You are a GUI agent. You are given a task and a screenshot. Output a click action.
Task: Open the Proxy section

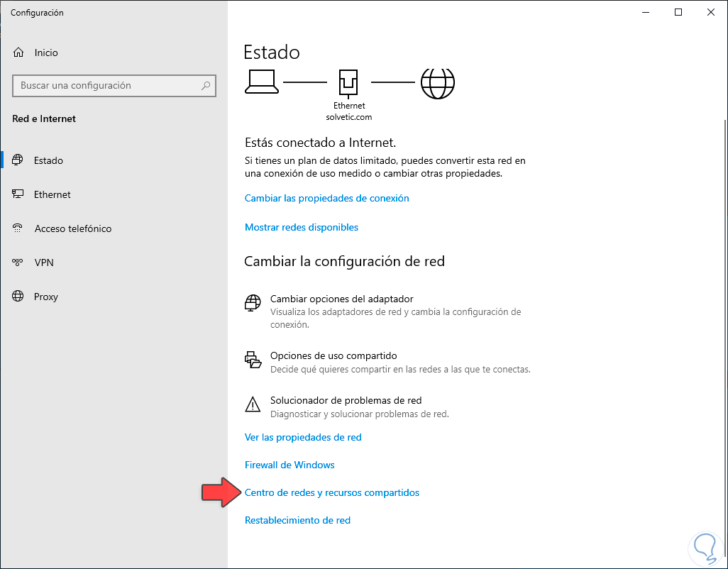pos(114,296)
